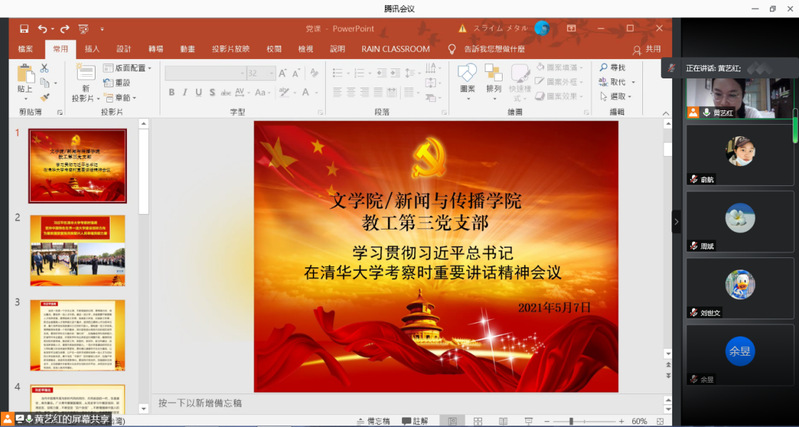799x427 pixels.
Task: Click the Bullets list icon
Action: 339,73
